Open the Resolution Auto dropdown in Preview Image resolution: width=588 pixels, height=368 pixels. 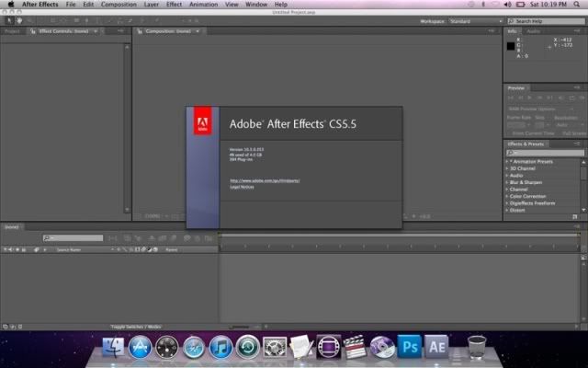coord(570,125)
